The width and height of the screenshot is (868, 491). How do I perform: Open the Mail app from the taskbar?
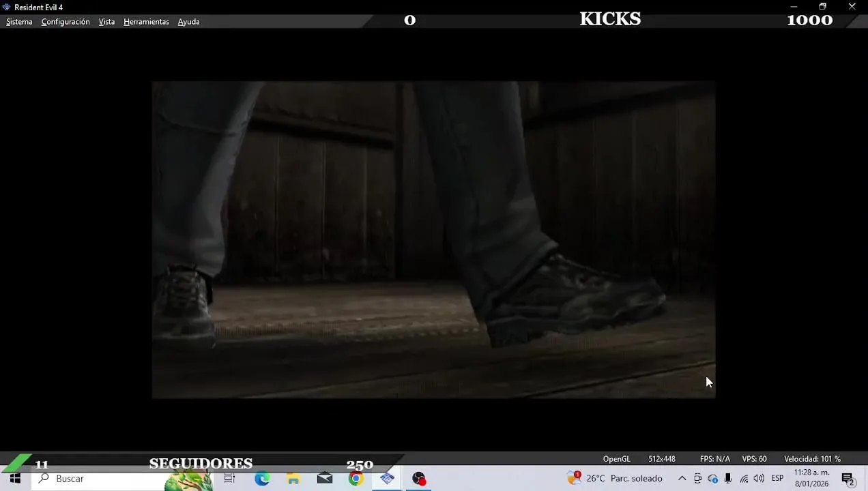tap(325, 479)
